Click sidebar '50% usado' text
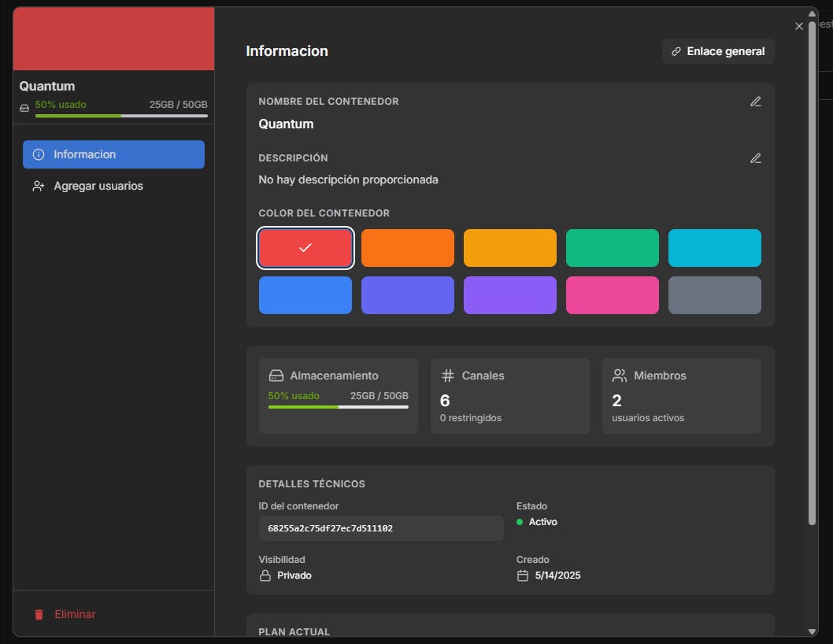This screenshot has height=644, width=833. tap(61, 105)
